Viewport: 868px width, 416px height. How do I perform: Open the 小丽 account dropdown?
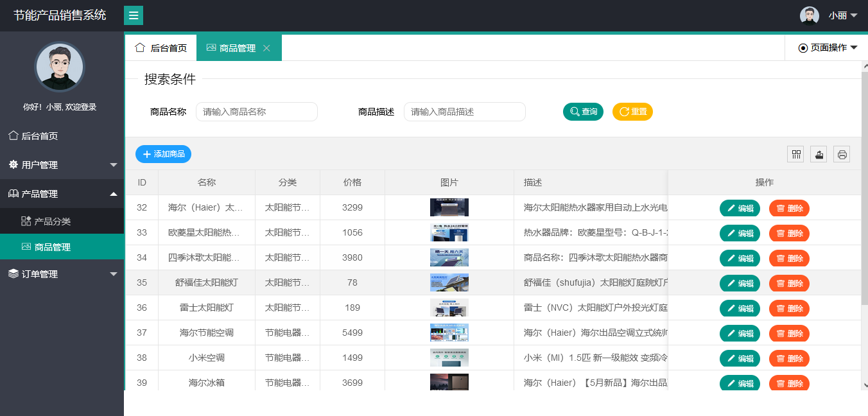pos(843,15)
